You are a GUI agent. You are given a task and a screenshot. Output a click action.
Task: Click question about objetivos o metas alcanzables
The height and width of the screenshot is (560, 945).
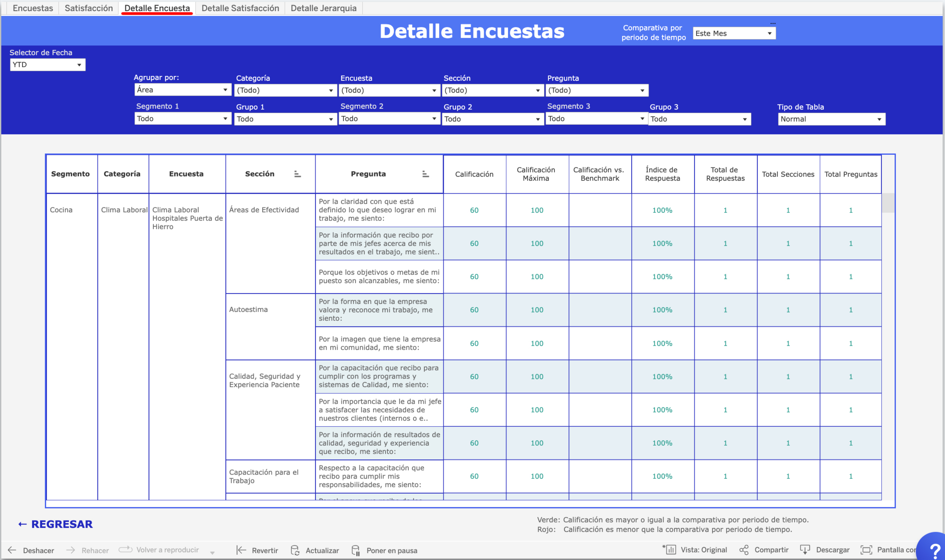coord(379,277)
